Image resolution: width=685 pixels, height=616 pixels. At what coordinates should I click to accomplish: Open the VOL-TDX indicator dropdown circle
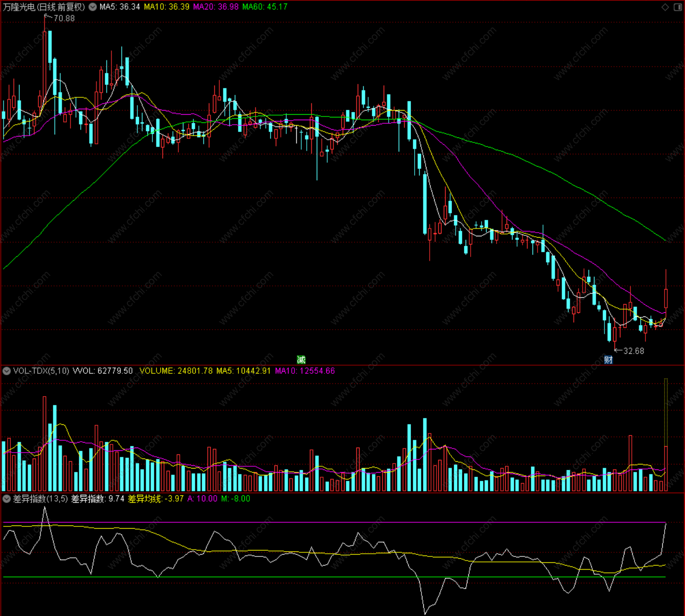[7, 371]
